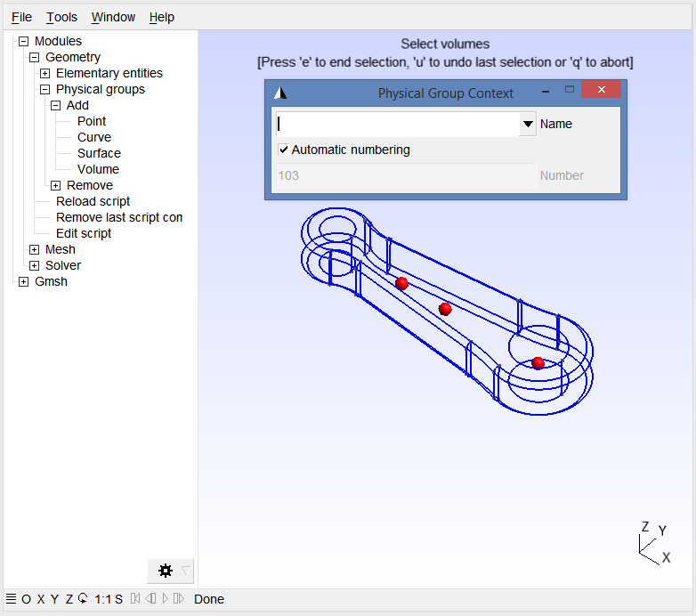Select Volume under Add
Screen dimensions: 696x616
coord(98,169)
